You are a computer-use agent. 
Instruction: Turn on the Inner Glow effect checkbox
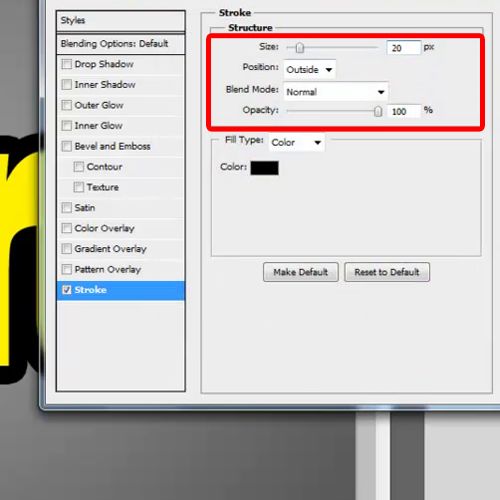(x=67, y=126)
